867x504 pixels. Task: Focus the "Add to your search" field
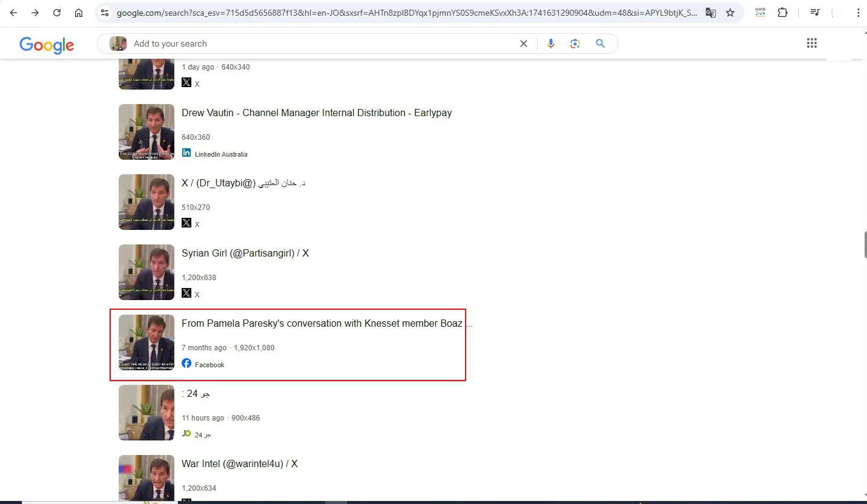[321, 44]
